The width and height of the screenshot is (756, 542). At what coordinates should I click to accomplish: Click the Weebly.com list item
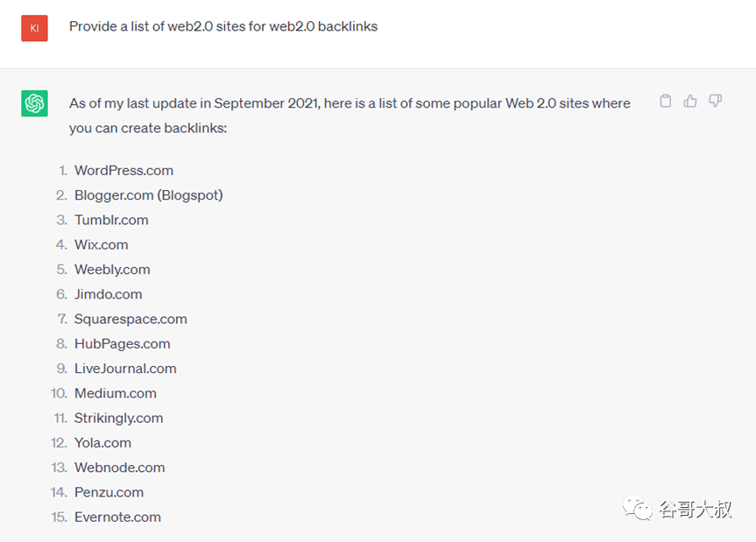point(112,270)
